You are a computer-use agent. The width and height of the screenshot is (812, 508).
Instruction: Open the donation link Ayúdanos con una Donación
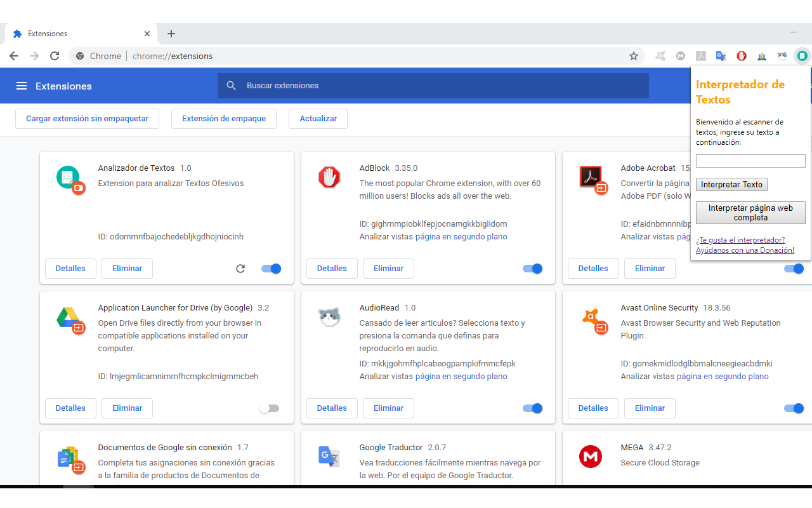coord(744,250)
